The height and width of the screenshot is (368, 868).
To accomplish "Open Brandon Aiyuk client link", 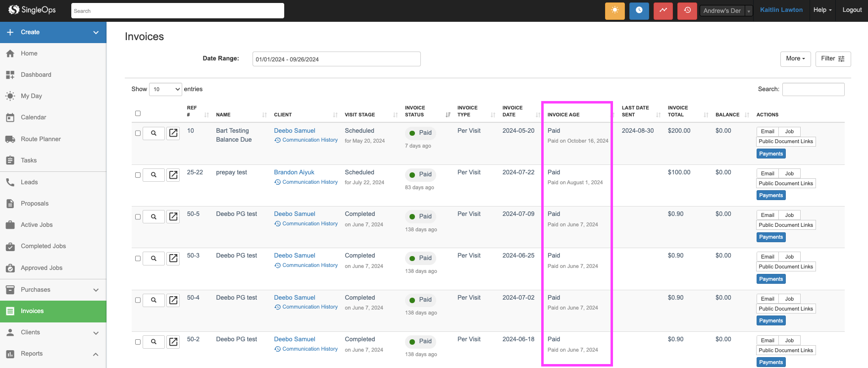I will (294, 172).
